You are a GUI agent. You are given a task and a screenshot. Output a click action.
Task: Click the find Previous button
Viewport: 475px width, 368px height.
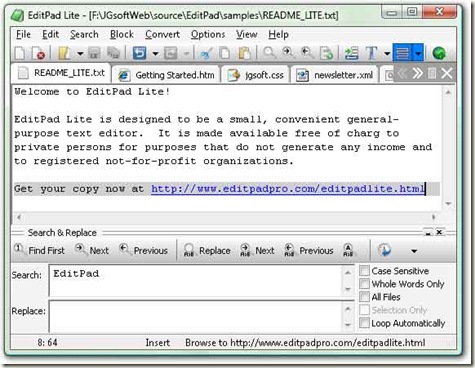click(x=143, y=250)
